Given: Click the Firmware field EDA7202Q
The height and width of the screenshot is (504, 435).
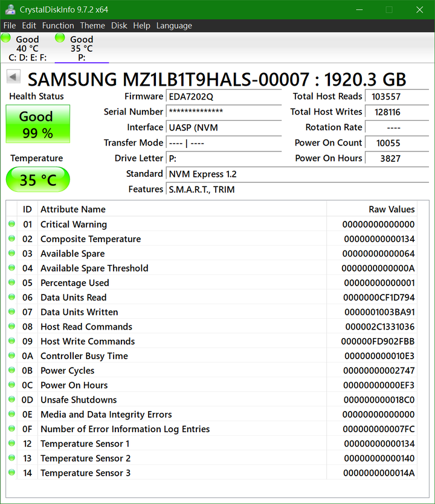Looking at the screenshot, I should pos(224,97).
